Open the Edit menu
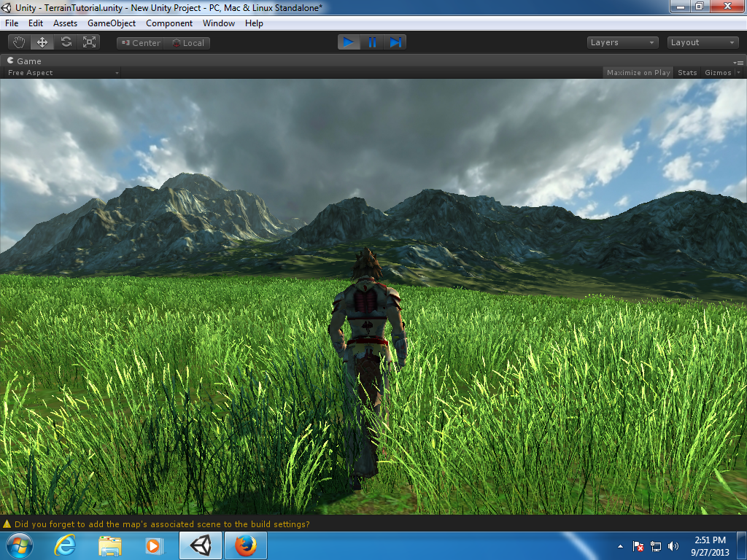 coord(35,23)
